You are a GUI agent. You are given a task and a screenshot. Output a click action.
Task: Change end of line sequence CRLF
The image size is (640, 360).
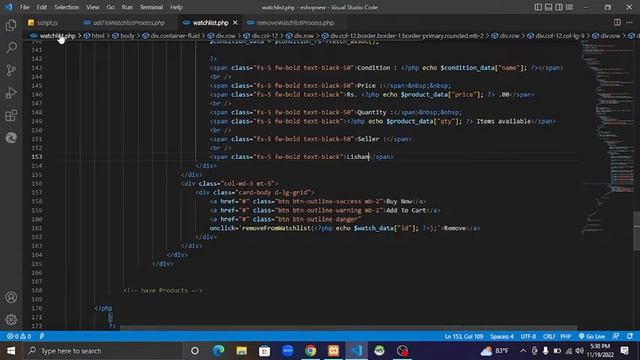(549, 336)
